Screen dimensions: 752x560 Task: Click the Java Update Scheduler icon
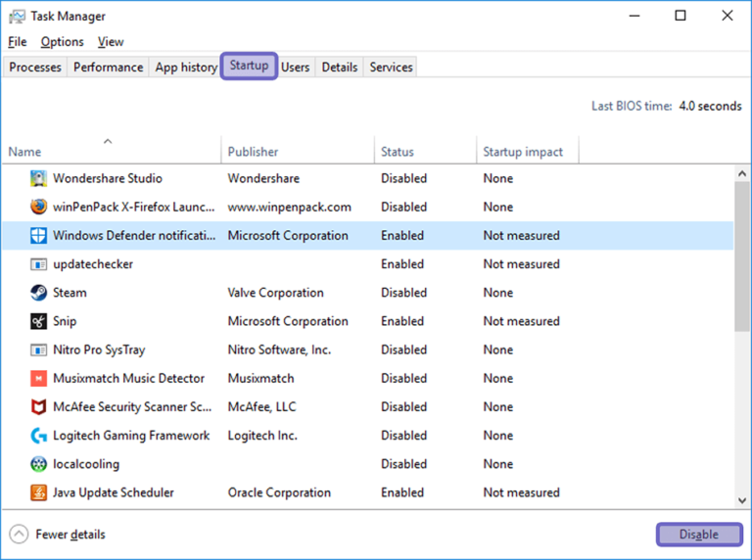[38, 492]
